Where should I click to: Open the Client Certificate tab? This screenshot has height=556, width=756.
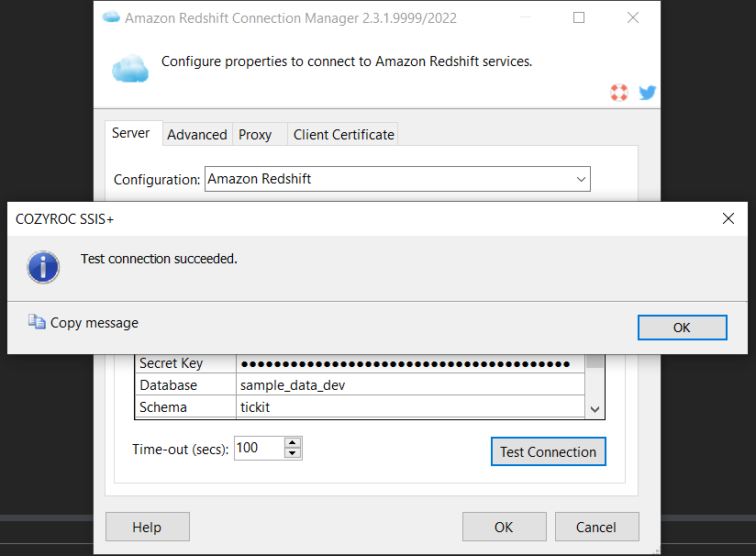(x=344, y=135)
